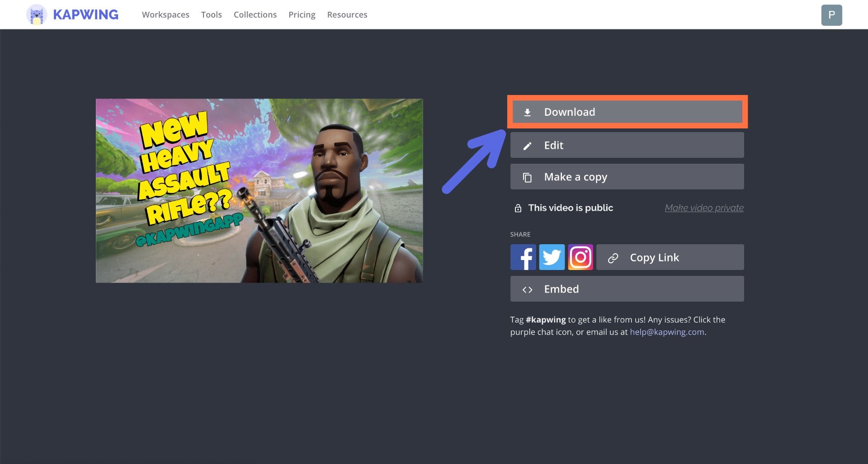868x464 pixels.
Task: Open the Fortnite video thumbnail preview
Action: coord(259,191)
